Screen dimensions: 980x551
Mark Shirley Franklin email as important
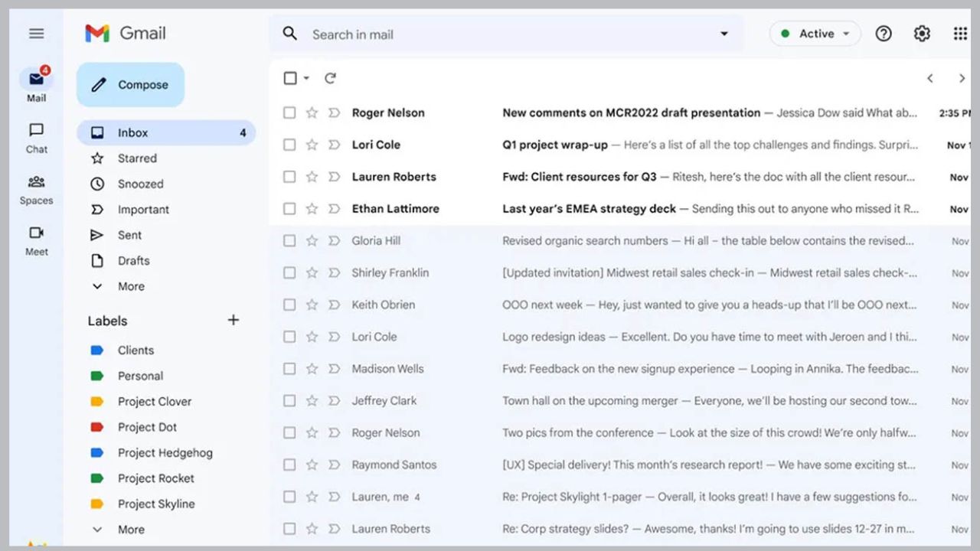tap(334, 273)
